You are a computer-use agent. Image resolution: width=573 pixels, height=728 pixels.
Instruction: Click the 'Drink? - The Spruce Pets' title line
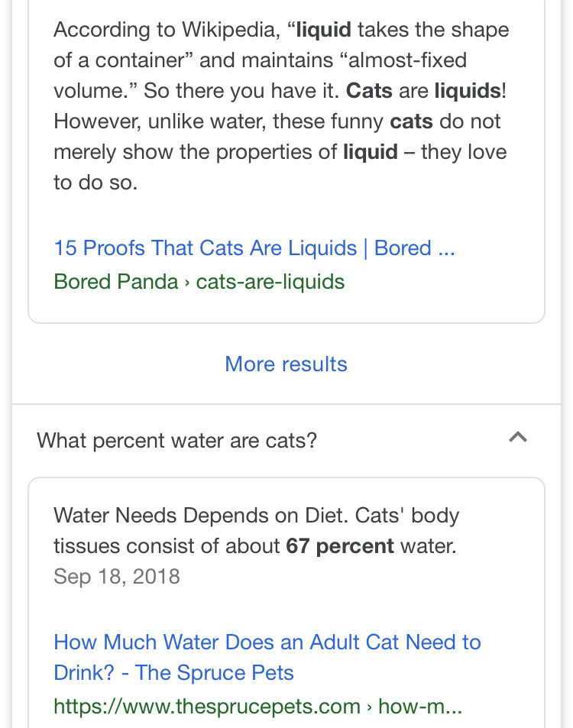[173, 672]
